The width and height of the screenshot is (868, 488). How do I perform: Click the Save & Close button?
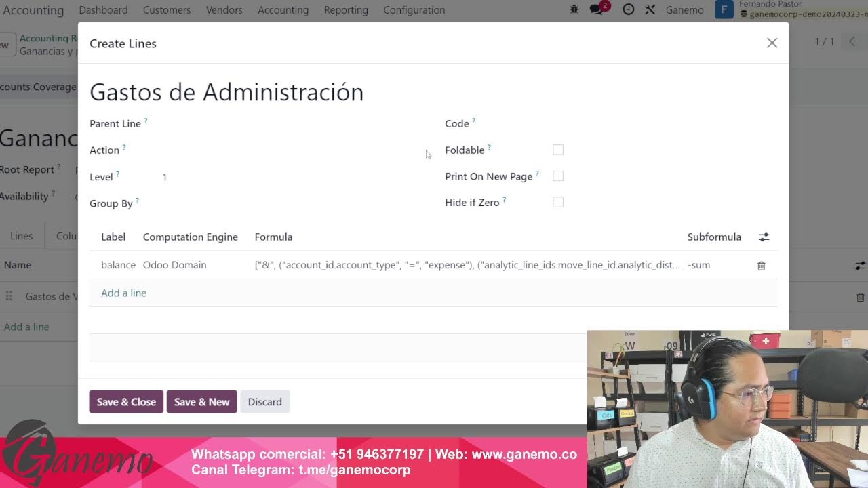click(x=126, y=402)
